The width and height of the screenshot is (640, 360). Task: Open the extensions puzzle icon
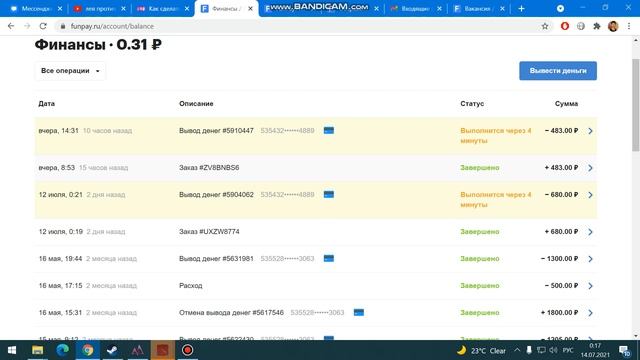pyautogui.click(x=597, y=26)
